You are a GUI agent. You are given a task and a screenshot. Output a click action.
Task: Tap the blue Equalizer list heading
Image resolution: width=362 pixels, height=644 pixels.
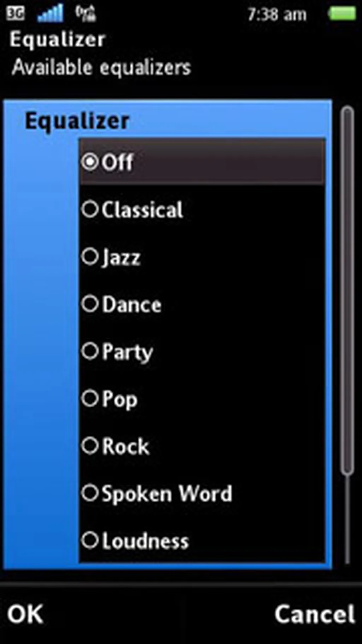coord(77,121)
